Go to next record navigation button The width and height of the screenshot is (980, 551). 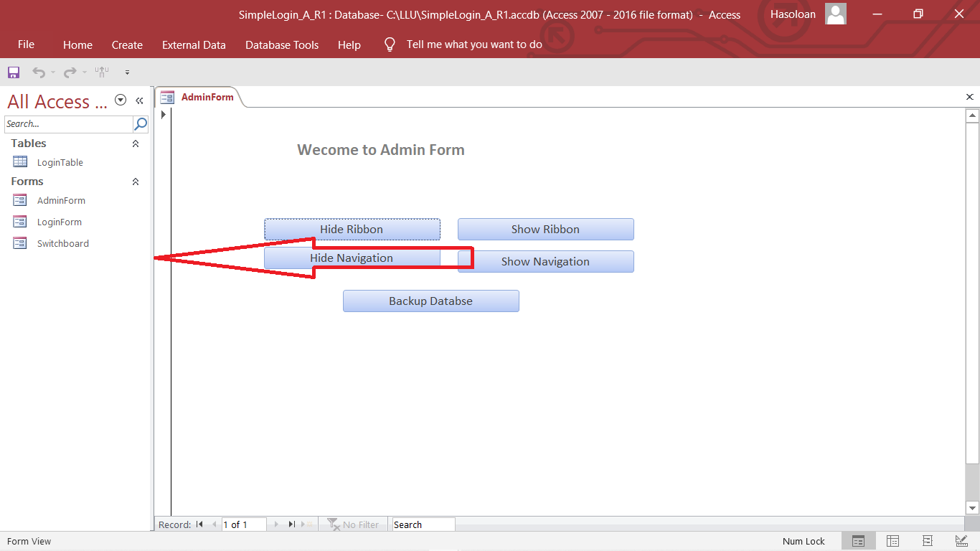277,524
